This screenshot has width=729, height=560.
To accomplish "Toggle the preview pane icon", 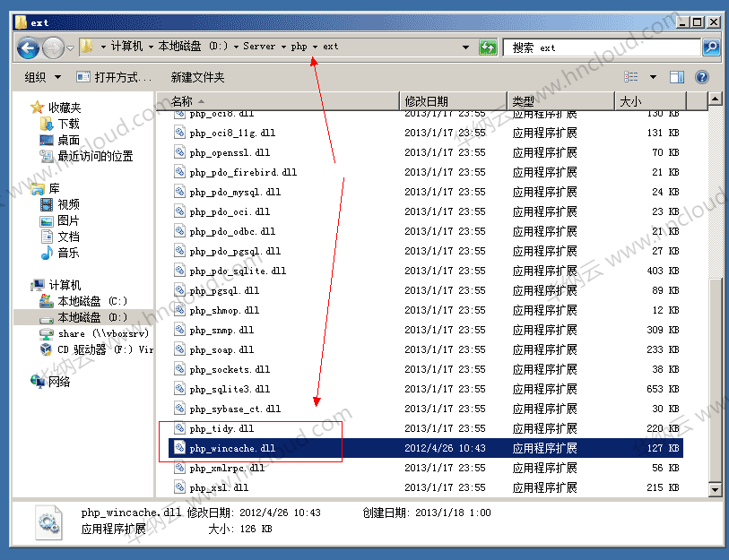I will (676, 77).
